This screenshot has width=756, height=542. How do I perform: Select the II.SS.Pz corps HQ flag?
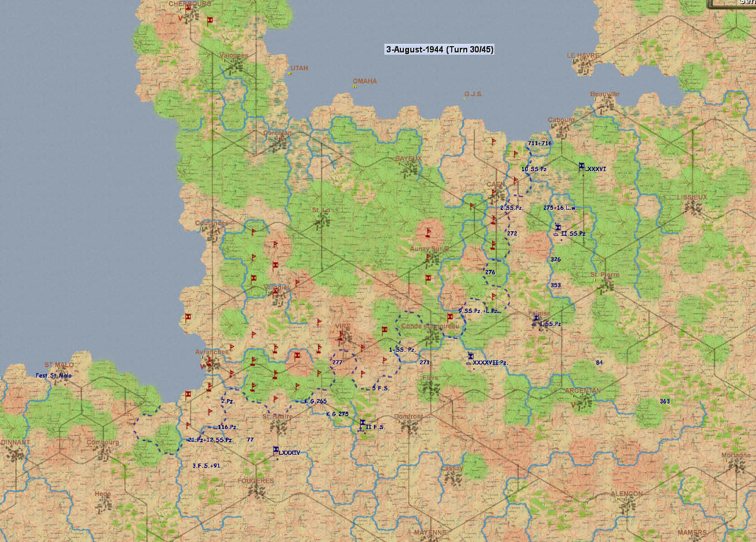(x=558, y=228)
